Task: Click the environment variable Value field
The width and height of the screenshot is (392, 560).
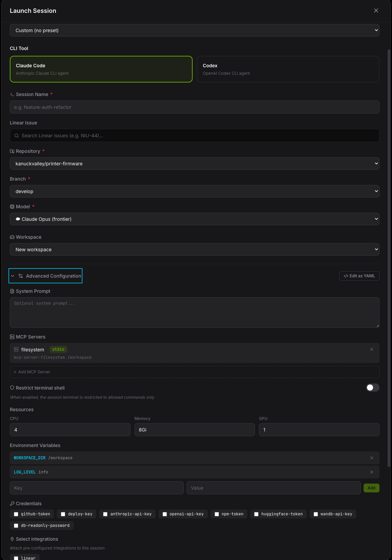Action: (274, 488)
